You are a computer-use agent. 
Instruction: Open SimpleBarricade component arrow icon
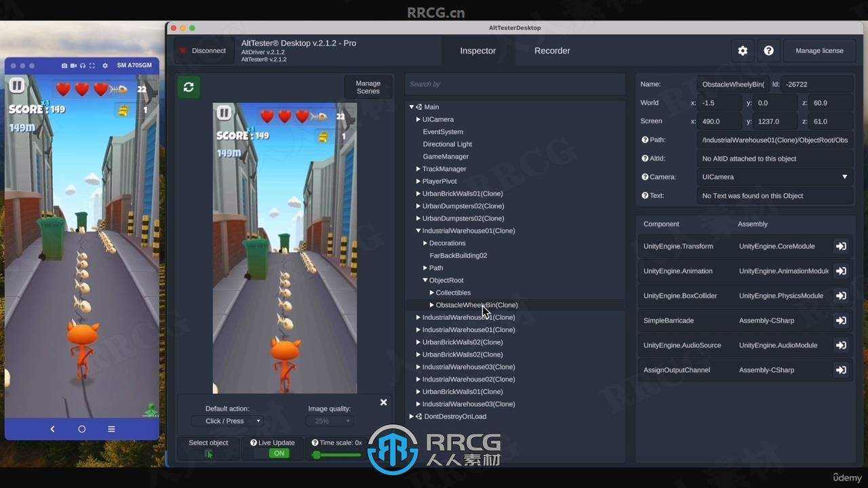coord(841,321)
